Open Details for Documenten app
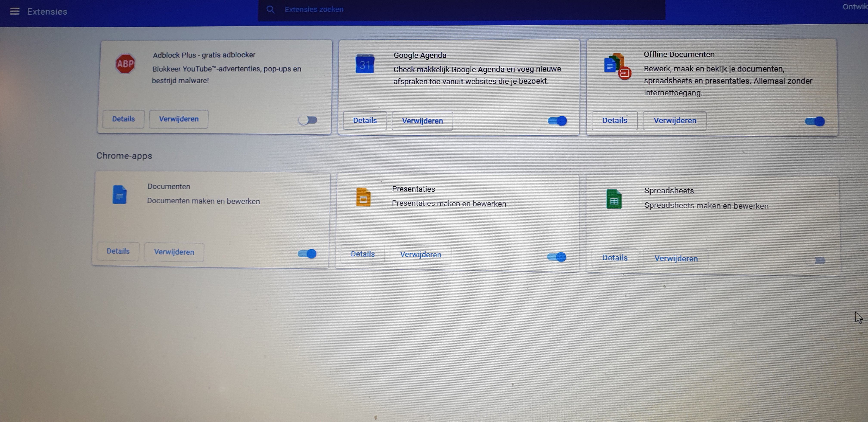This screenshot has height=422, width=868. coord(118,251)
